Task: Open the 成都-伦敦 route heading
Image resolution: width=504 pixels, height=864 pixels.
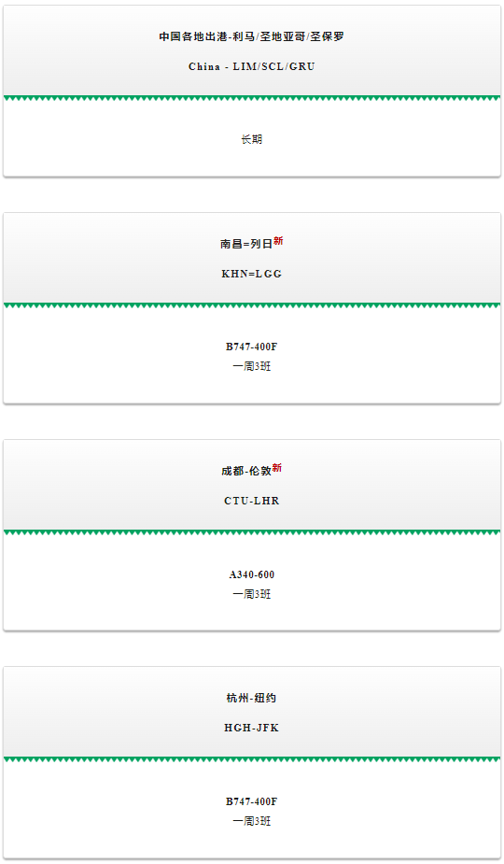Action: coord(246,471)
